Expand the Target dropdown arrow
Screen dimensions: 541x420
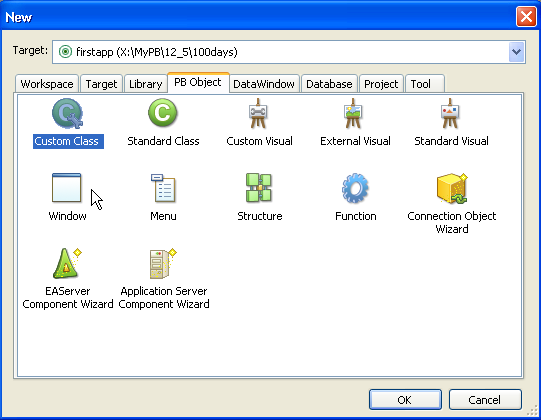pos(516,52)
